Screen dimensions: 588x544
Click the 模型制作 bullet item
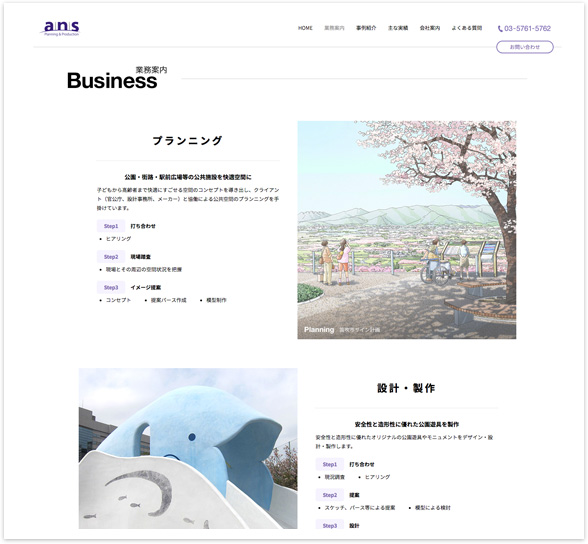(x=216, y=300)
